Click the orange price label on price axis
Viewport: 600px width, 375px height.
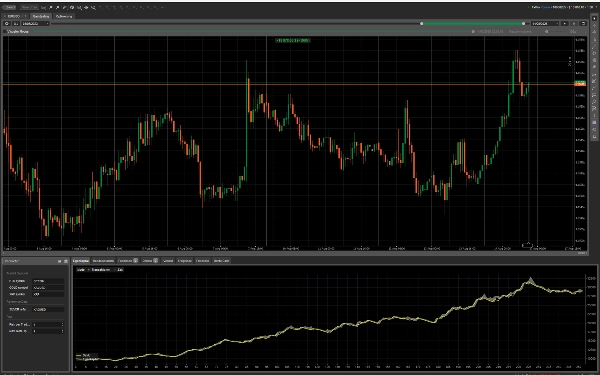point(580,83)
